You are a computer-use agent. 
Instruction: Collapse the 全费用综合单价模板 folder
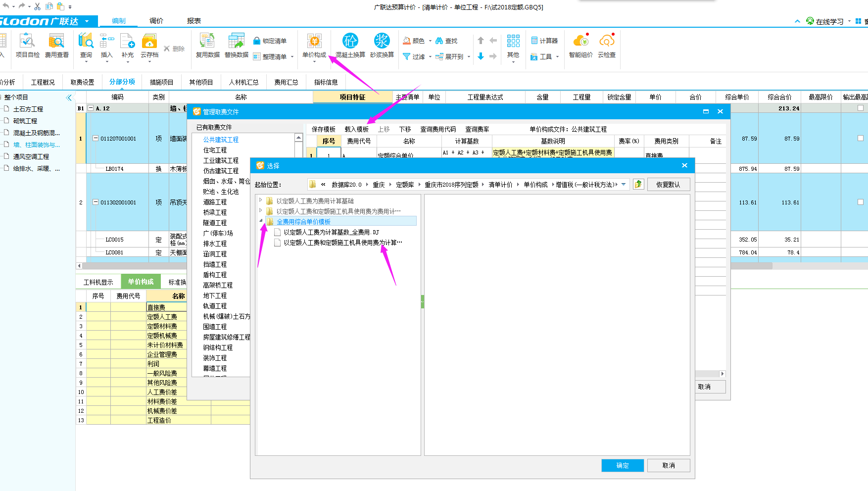pos(261,221)
